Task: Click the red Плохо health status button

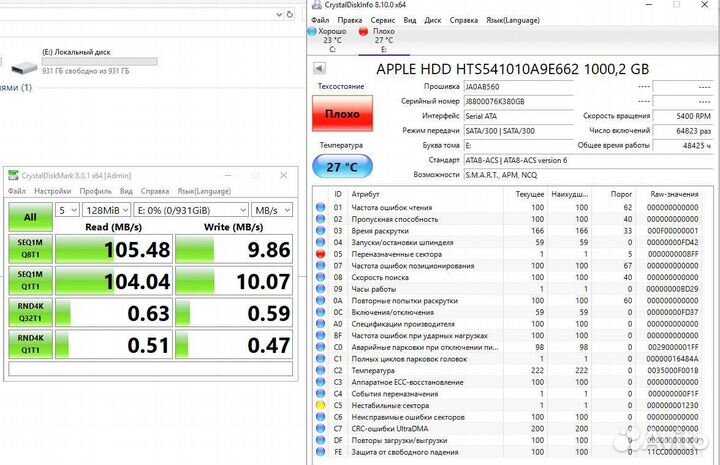Action: [343, 113]
